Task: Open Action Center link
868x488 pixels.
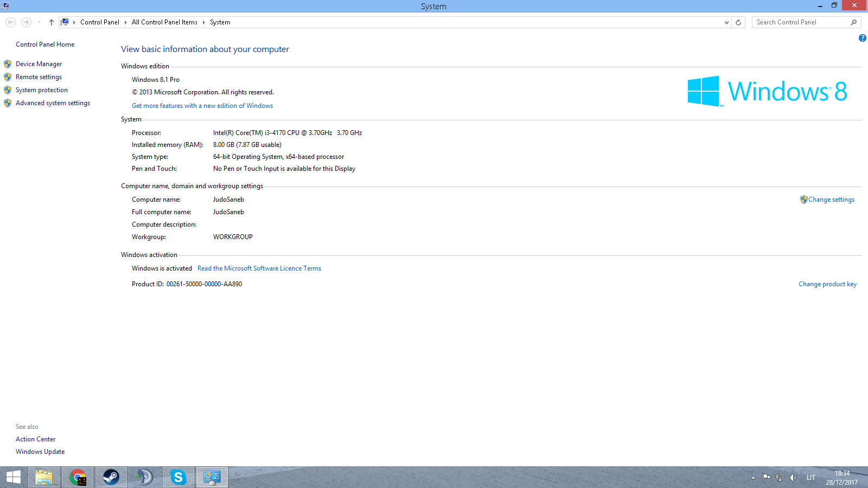Action: [x=35, y=439]
